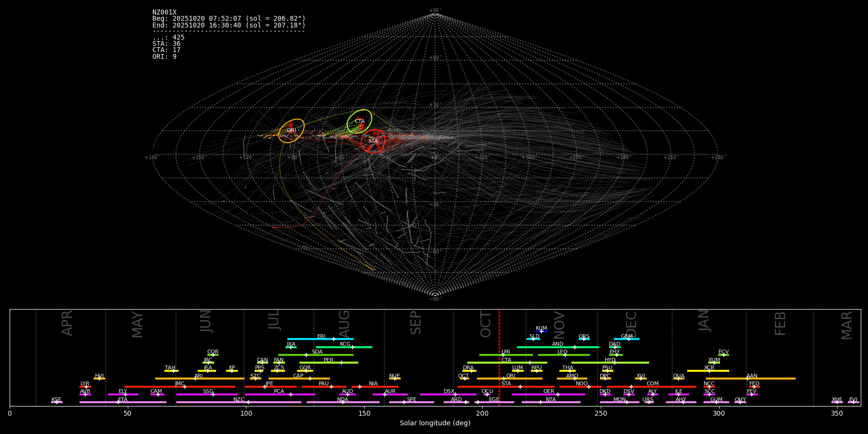This screenshot has height=434, width=868.
Task: Click the OCT month label in the timeline
Action: click(x=486, y=324)
